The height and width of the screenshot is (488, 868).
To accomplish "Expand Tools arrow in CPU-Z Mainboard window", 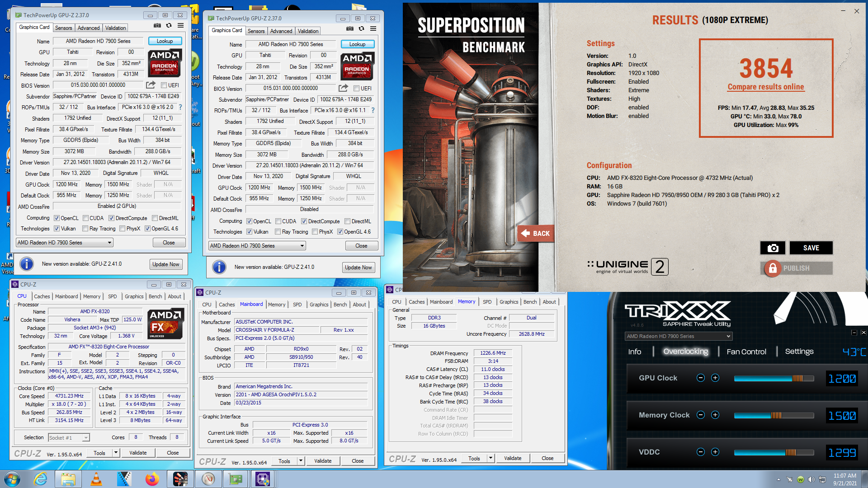I will point(301,461).
